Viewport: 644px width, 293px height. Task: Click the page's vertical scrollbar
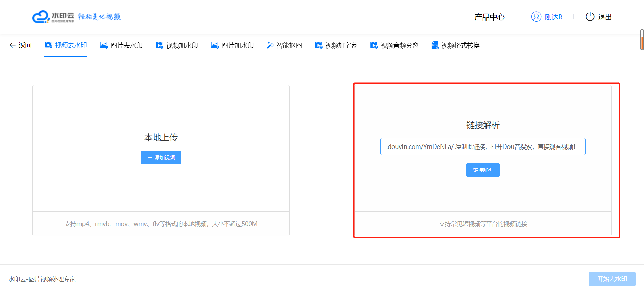[642, 40]
